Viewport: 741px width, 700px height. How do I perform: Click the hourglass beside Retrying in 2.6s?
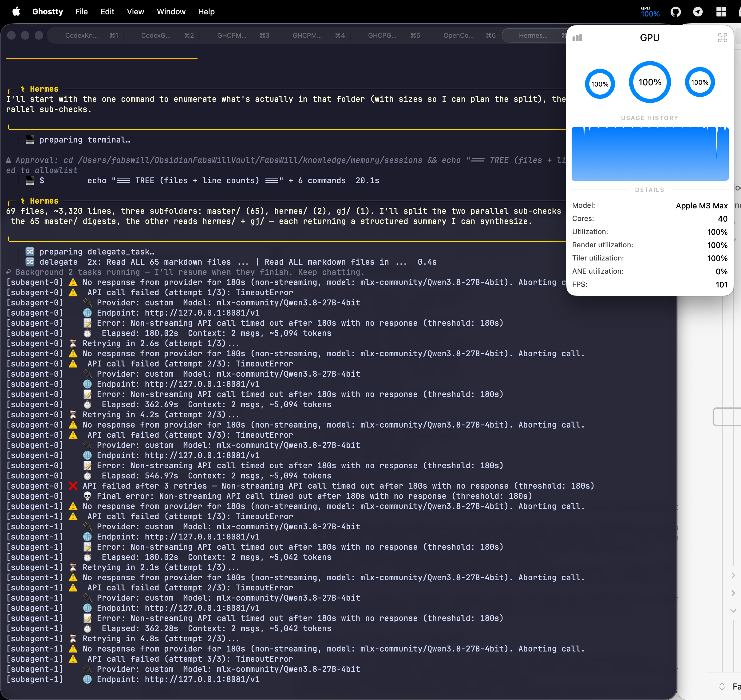pos(73,343)
